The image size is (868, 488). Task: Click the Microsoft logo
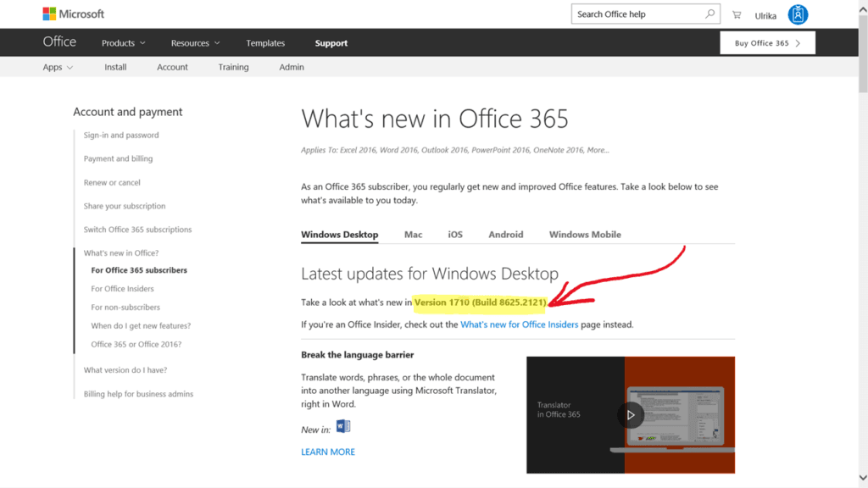point(74,14)
